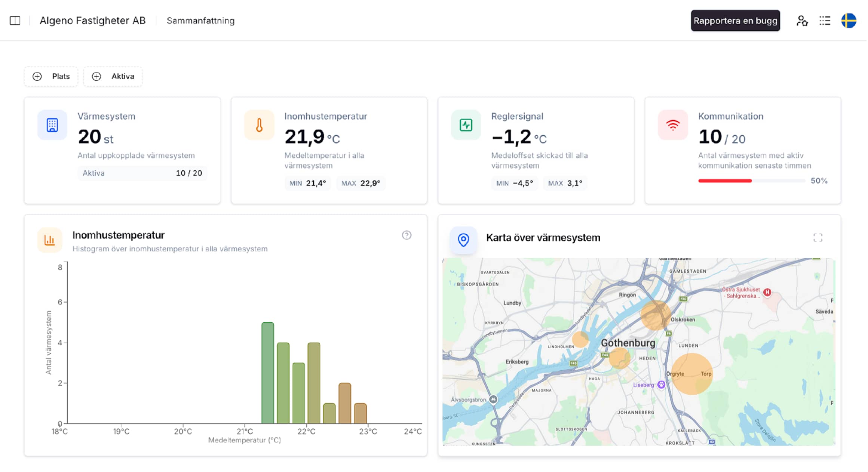Add an Aktiva filter
Viewport: 868px width, 472px height.
point(113,76)
